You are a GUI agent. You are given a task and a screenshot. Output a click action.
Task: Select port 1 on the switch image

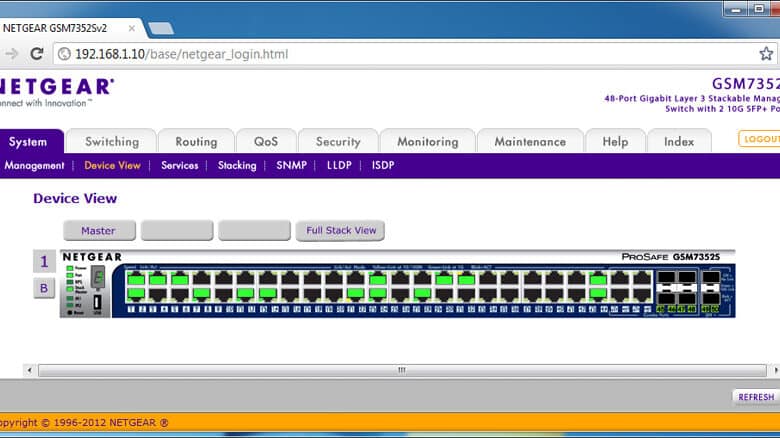(136, 279)
